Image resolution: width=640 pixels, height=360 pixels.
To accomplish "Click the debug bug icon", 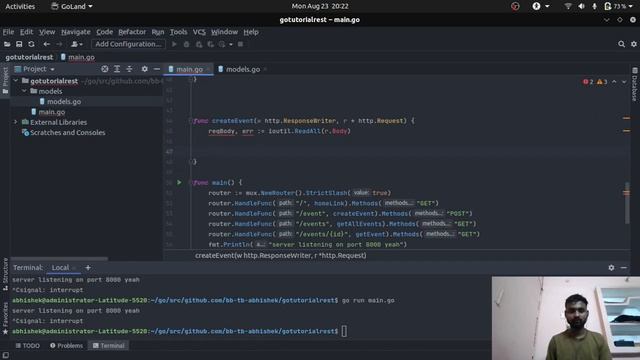I will (x=187, y=44).
